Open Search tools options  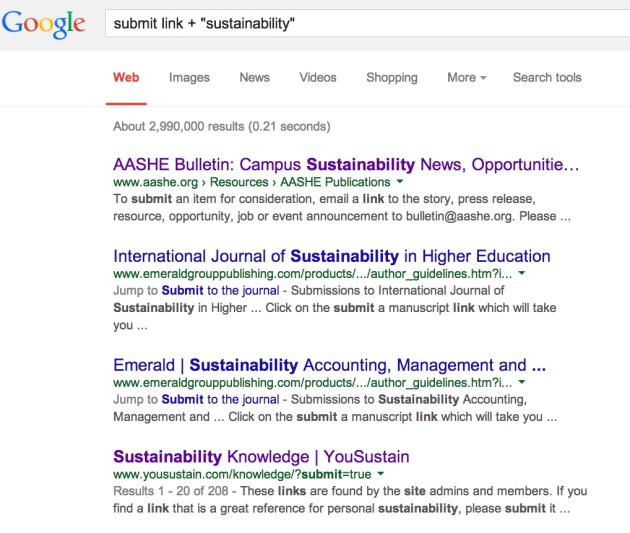tap(547, 77)
